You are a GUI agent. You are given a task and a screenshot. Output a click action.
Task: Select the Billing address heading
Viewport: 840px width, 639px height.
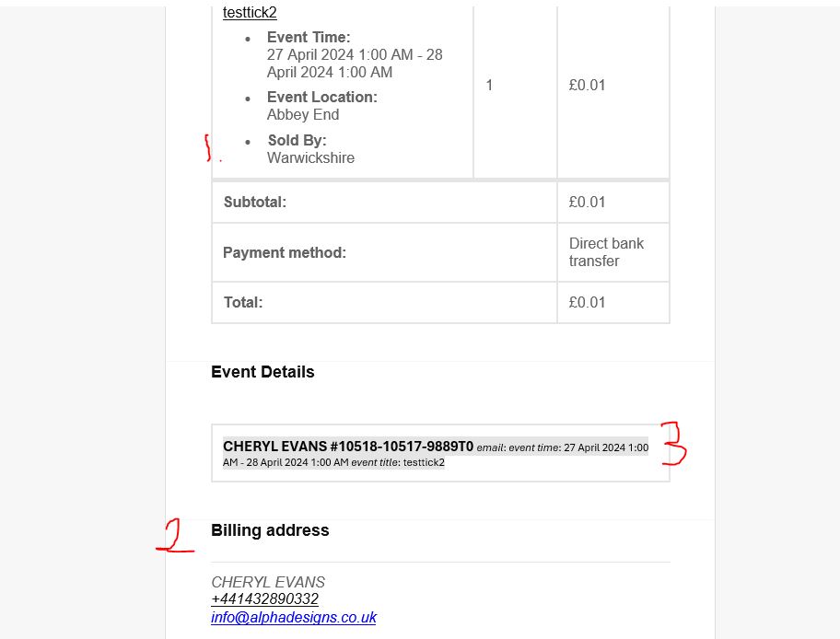270,530
